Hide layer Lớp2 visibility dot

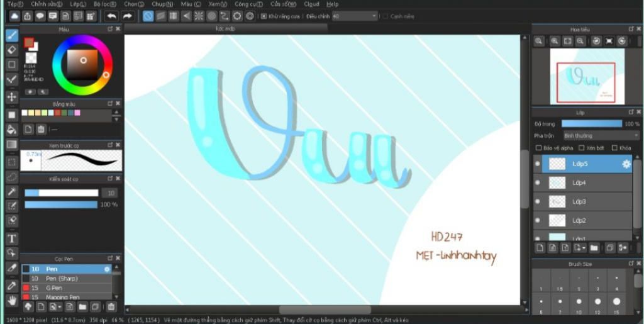[537, 221]
